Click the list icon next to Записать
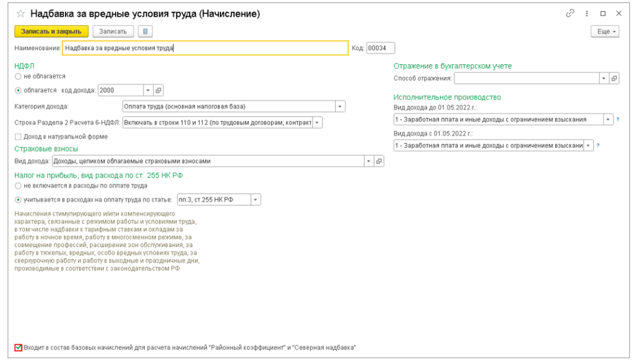The image size is (634, 364). (144, 31)
